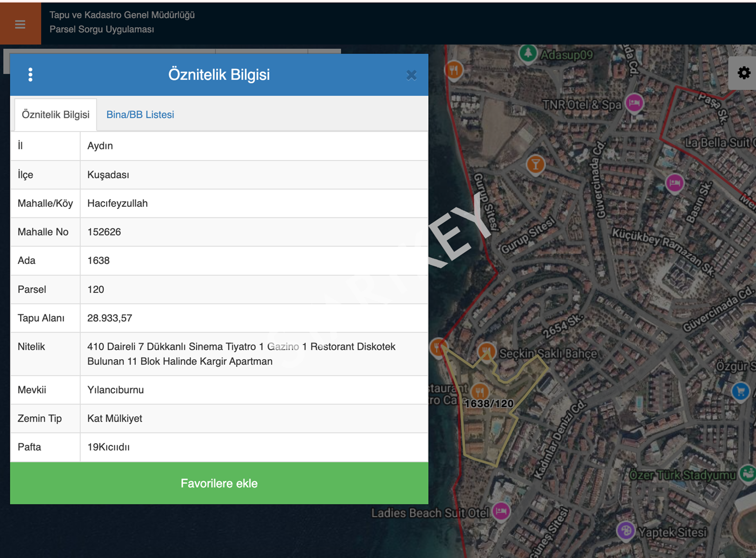The width and height of the screenshot is (756, 558).
Task: Click the 1638/120 parcel label on map
Action: tap(489, 404)
